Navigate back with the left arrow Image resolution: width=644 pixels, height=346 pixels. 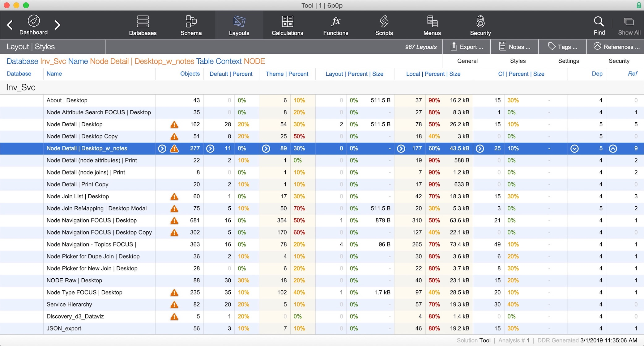pos(10,25)
